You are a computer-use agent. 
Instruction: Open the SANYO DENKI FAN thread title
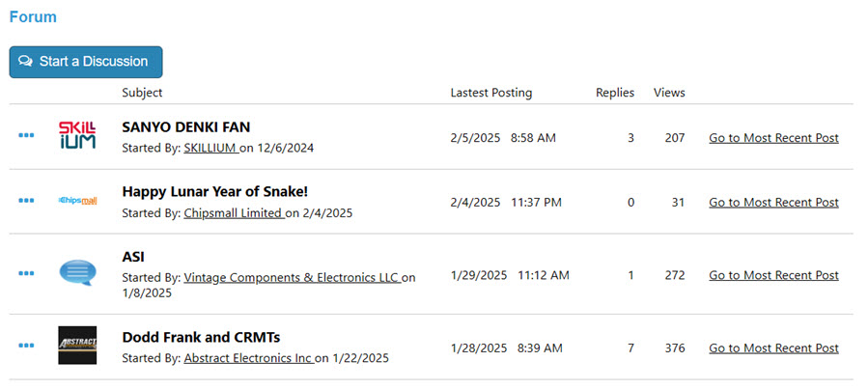[186, 126]
